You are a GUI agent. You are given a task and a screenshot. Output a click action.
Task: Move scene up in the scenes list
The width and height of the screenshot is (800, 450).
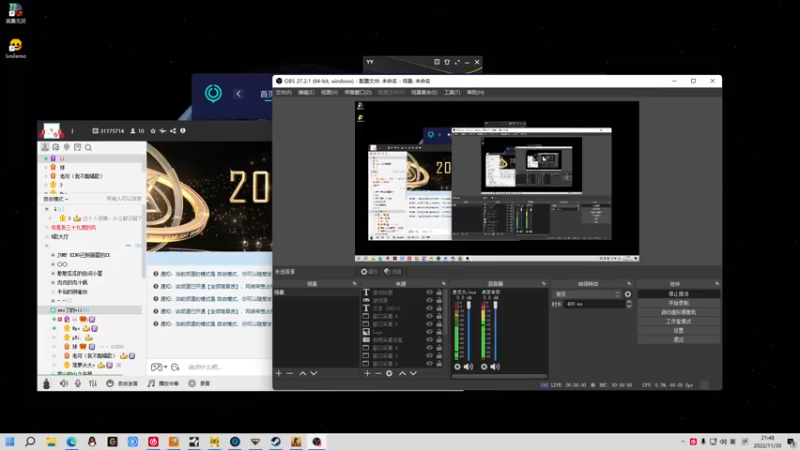coord(303,373)
